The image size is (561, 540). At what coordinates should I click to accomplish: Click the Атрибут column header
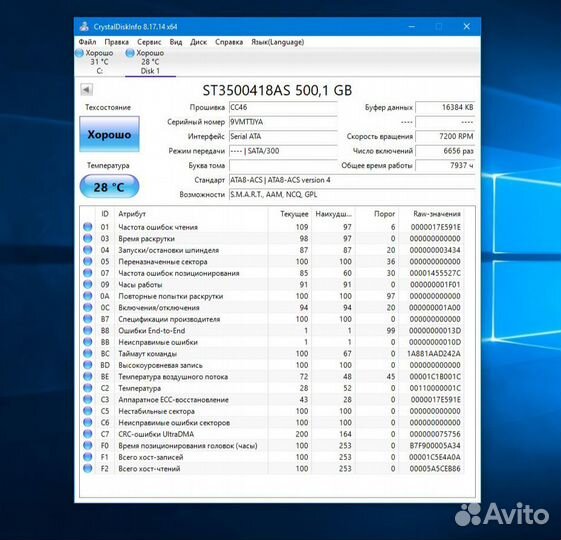pyautogui.click(x=132, y=214)
